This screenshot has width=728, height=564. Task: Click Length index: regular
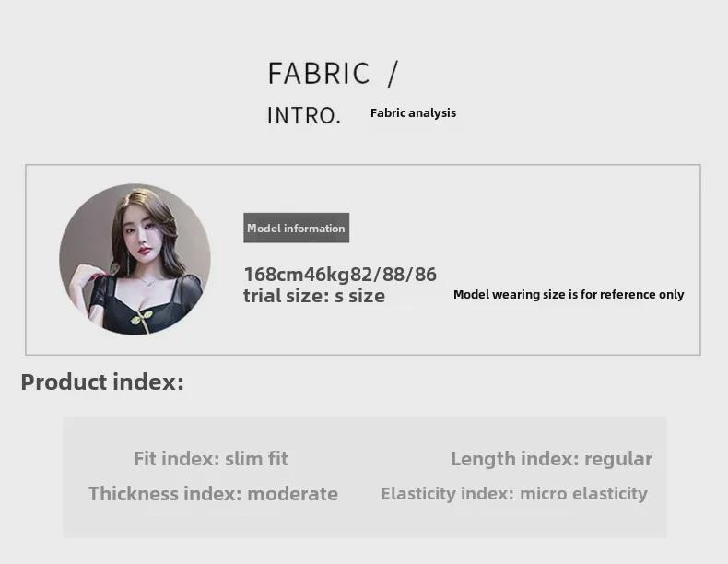552,459
